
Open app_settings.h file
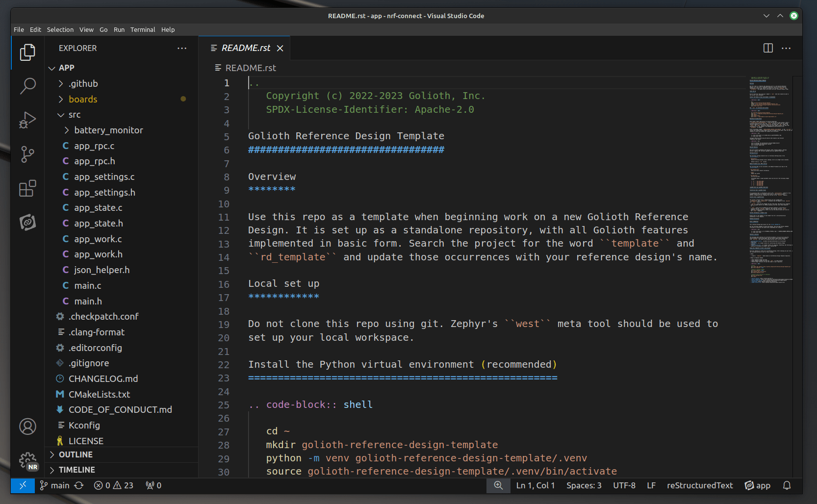[122, 192]
